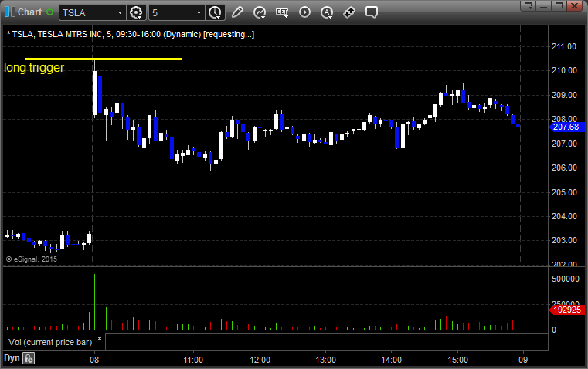This screenshot has height=369, width=588.
Task: Click the 11:00 time axis label
Action: click(x=193, y=360)
